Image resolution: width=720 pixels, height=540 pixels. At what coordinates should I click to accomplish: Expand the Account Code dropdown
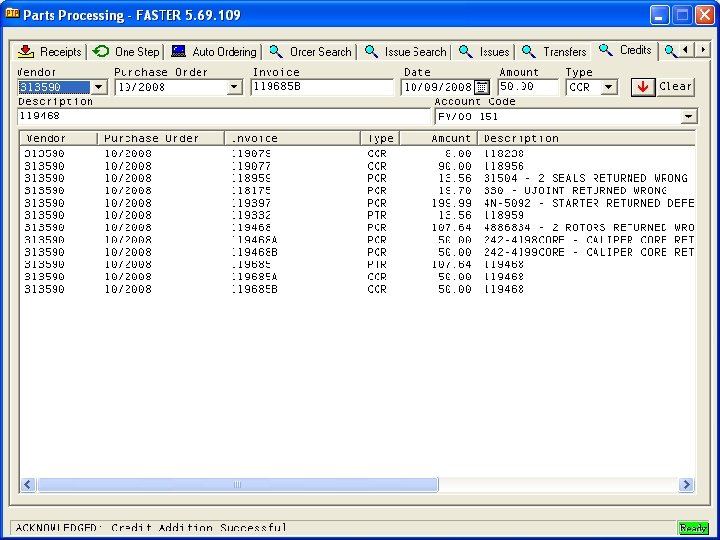tap(688, 117)
